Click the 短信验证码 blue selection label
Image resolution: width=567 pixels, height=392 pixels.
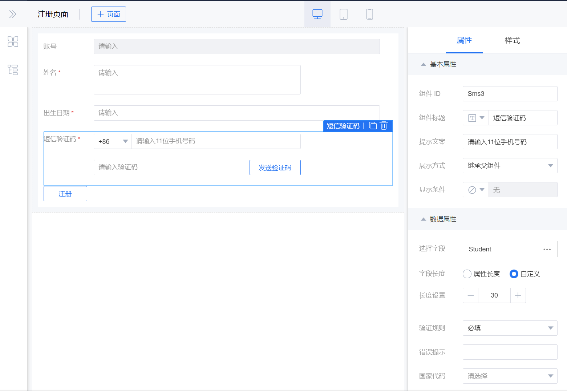[x=343, y=126]
